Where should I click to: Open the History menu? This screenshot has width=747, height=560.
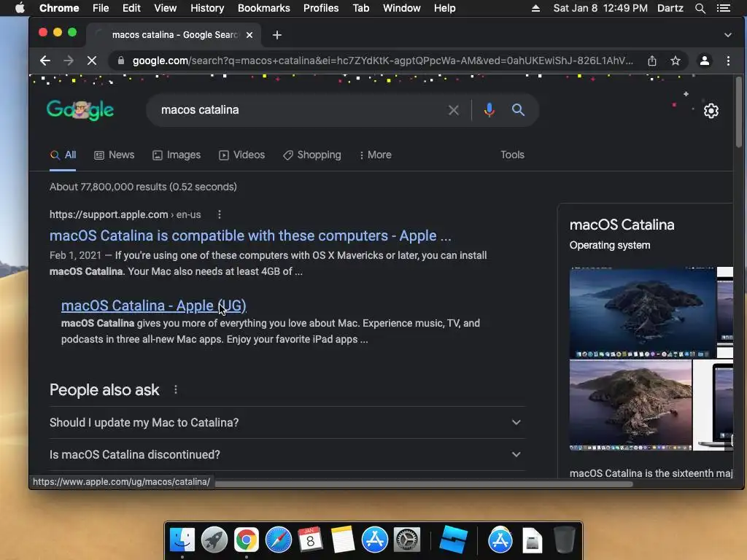[x=206, y=8]
